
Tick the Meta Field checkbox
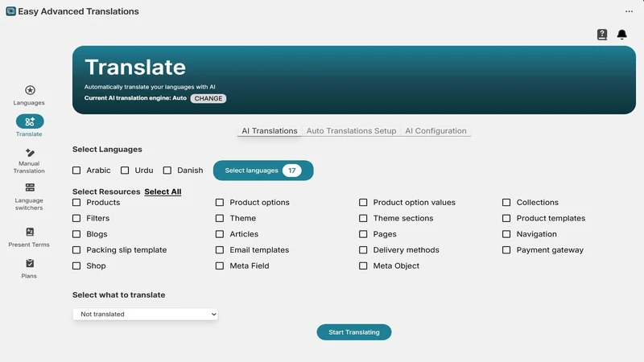(220, 266)
